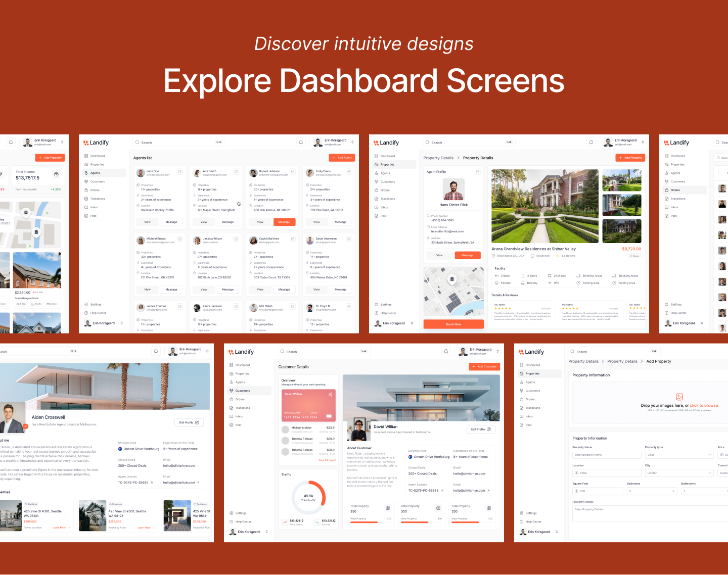Click edit icon on Jessica Wilson's agent card
Viewport: 728px width, 575px height.
point(236,239)
